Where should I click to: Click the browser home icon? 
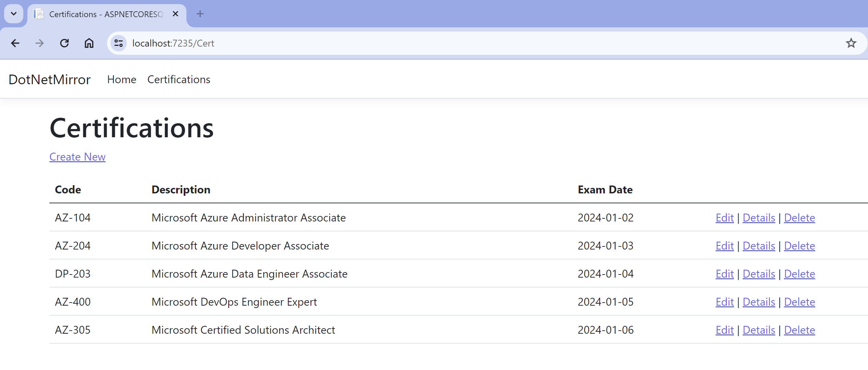tap(89, 43)
